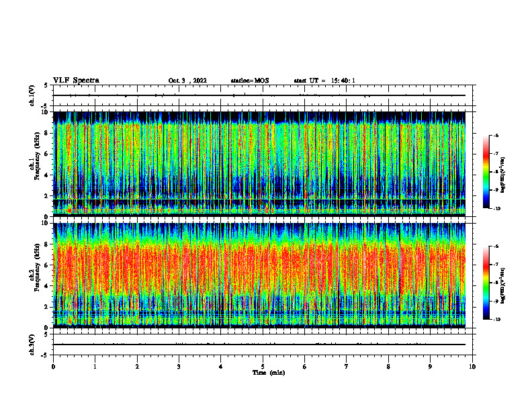Image resolution: width=532 pixels, height=411 pixels.
Task: Click time axis tick label "1"
Action: tap(95, 367)
